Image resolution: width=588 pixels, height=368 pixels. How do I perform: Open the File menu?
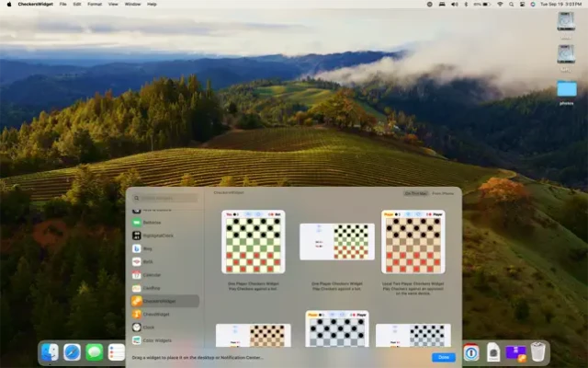(x=63, y=4)
